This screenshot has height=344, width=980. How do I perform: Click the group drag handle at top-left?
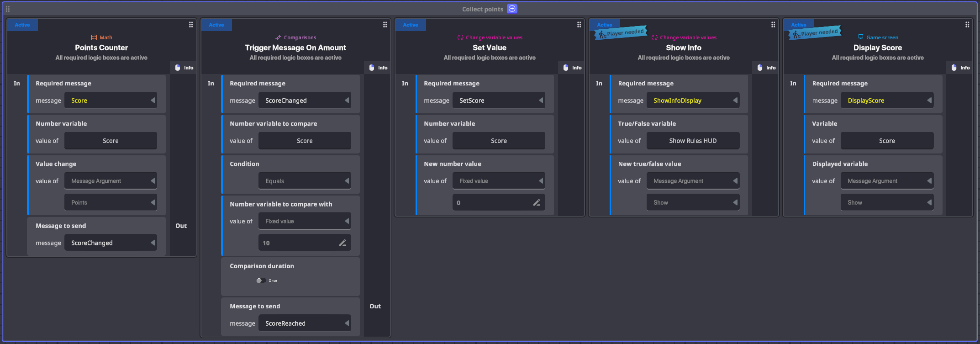tap(8, 9)
